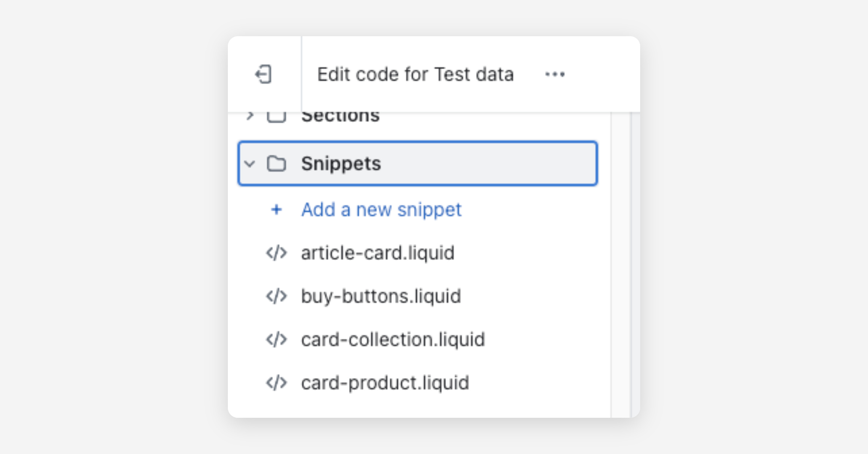
Task: Click the Edit code for Test data title
Action: point(415,74)
